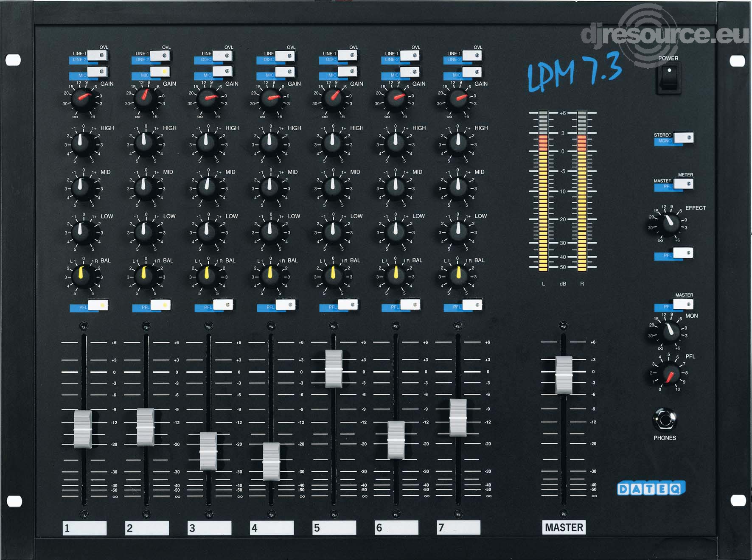Switch channel 1 LINE-1/LINE-2 selector
This screenshot has height=560, width=752.
click(x=97, y=56)
